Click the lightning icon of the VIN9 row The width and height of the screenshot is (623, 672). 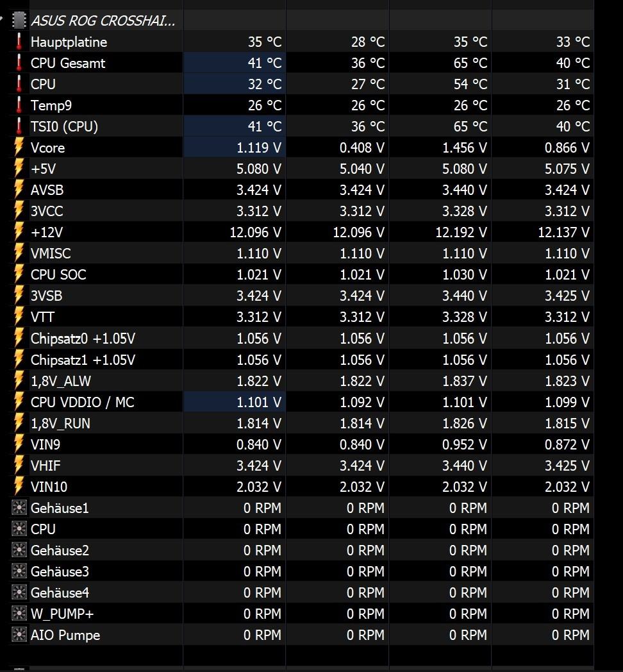[19, 444]
